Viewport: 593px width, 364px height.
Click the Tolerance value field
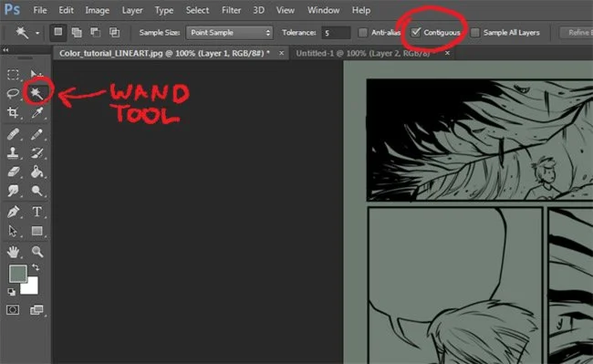click(336, 33)
